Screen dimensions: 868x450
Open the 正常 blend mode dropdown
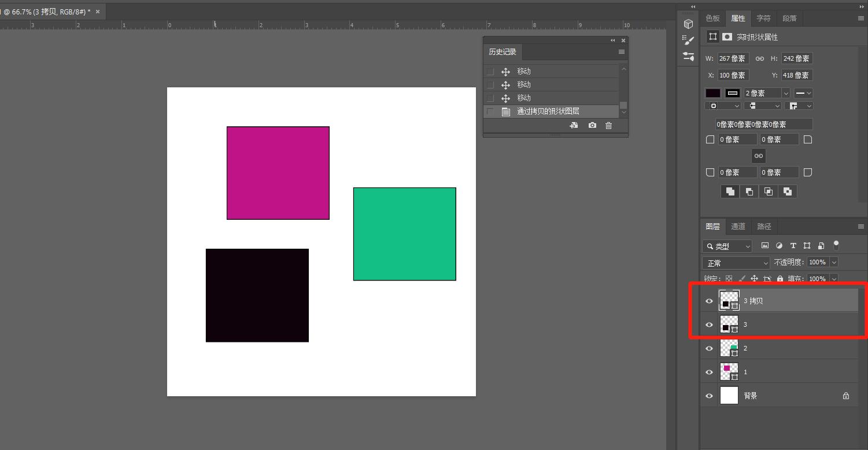click(x=736, y=263)
